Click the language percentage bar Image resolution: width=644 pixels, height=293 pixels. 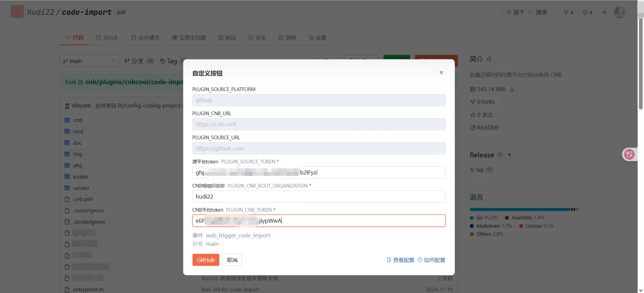tap(524, 210)
